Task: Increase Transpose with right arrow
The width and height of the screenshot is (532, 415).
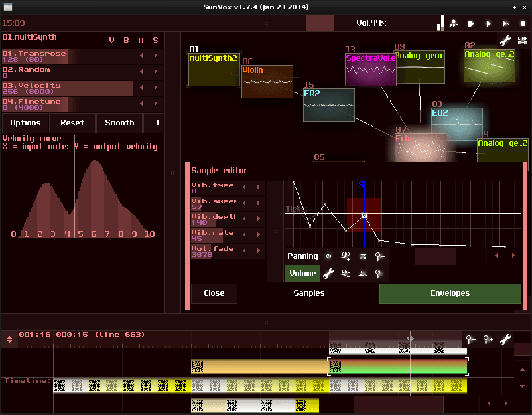Action: pyautogui.click(x=156, y=56)
